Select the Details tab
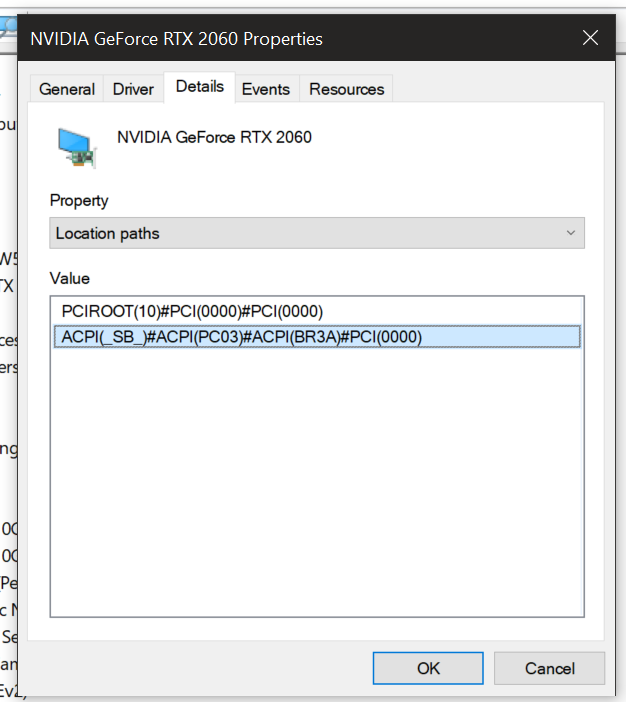626x702 pixels. tap(200, 87)
